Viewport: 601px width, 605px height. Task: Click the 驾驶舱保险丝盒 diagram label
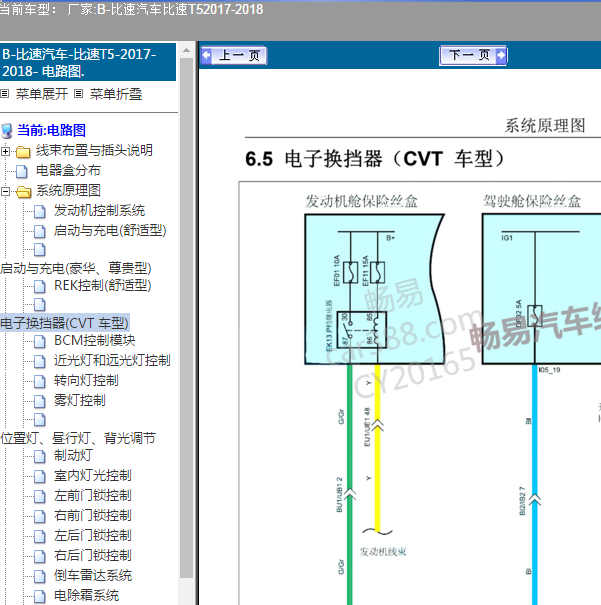(532, 201)
